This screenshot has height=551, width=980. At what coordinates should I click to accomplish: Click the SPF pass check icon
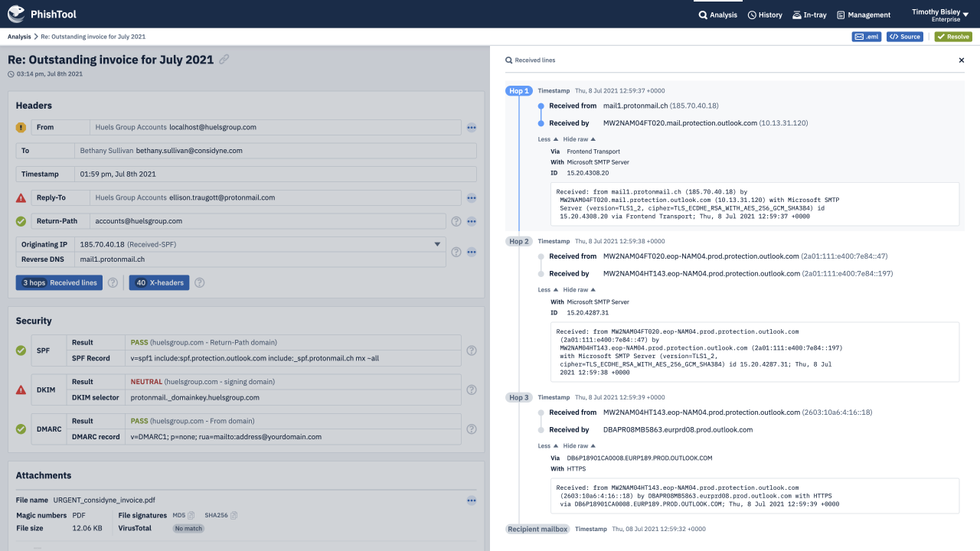21,350
